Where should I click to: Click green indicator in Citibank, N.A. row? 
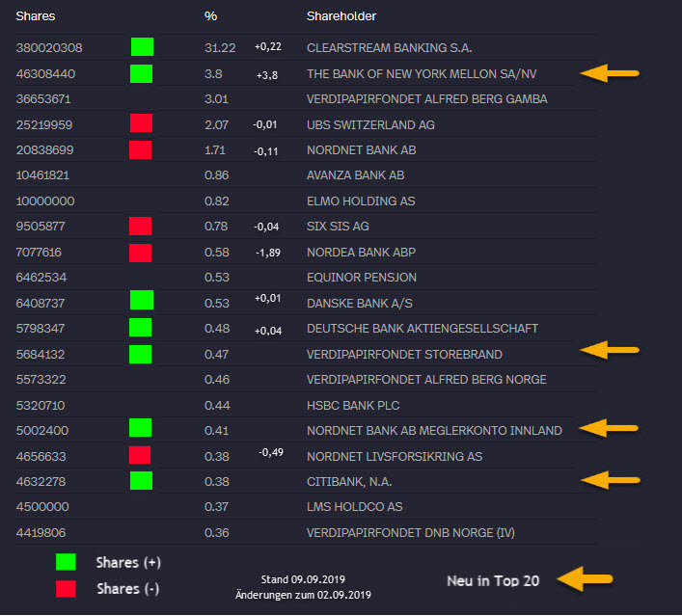click(x=142, y=481)
